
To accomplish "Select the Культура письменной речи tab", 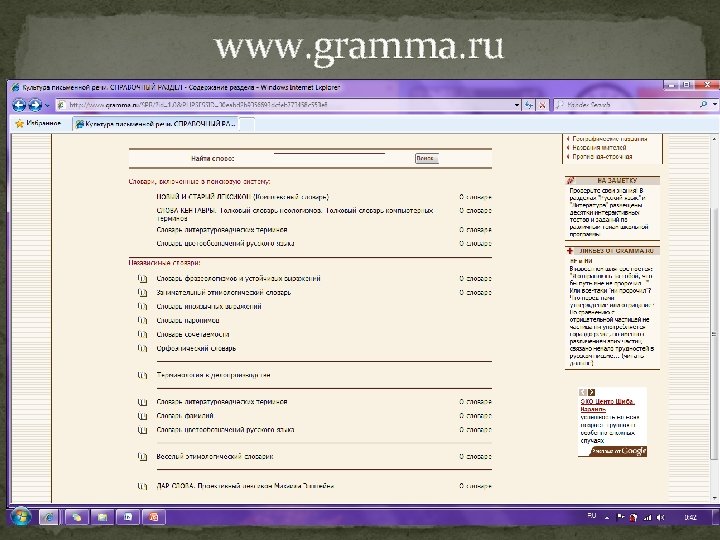I will pos(156,124).
